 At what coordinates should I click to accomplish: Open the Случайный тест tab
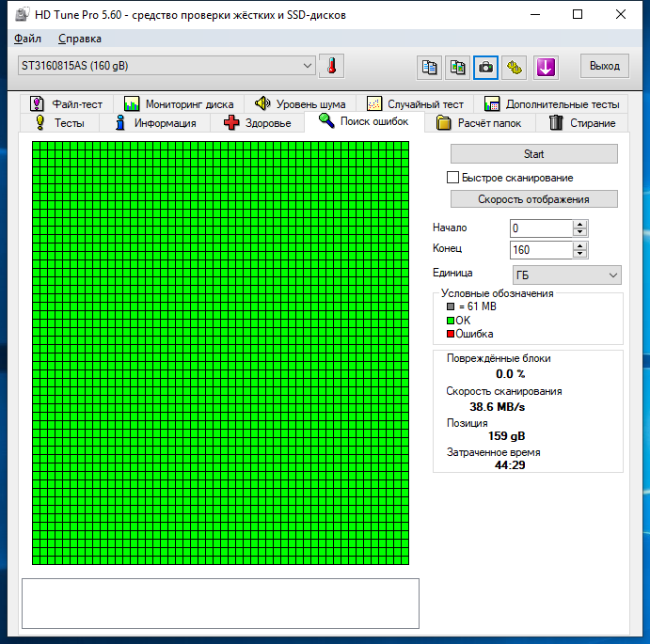point(415,104)
